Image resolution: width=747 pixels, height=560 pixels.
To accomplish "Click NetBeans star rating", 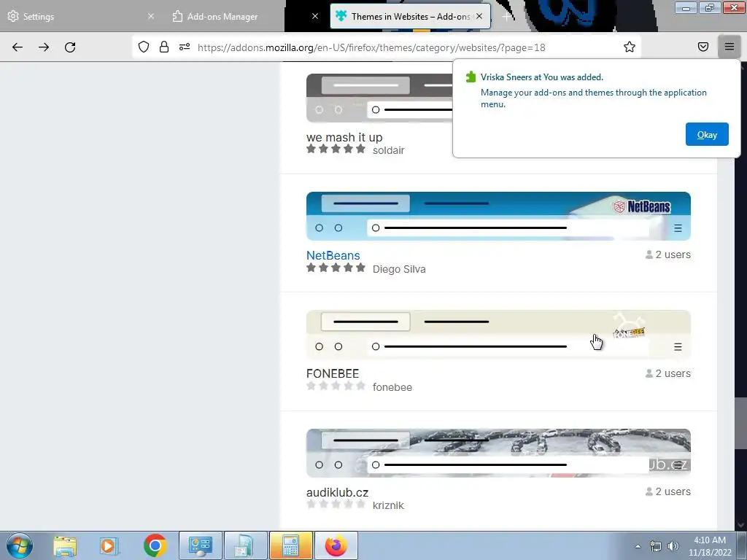I will (x=336, y=268).
